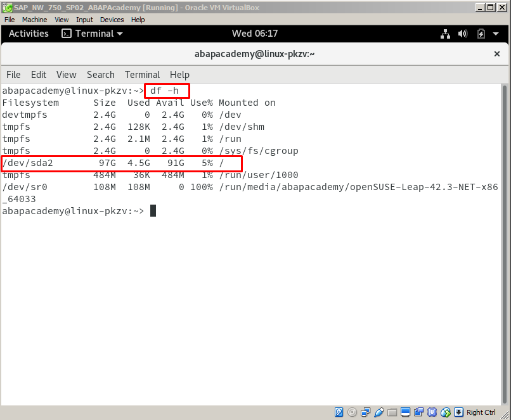Viewport: 511px width, 420px height.
Task: Click the USB devices status icon
Action: coord(378,412)
